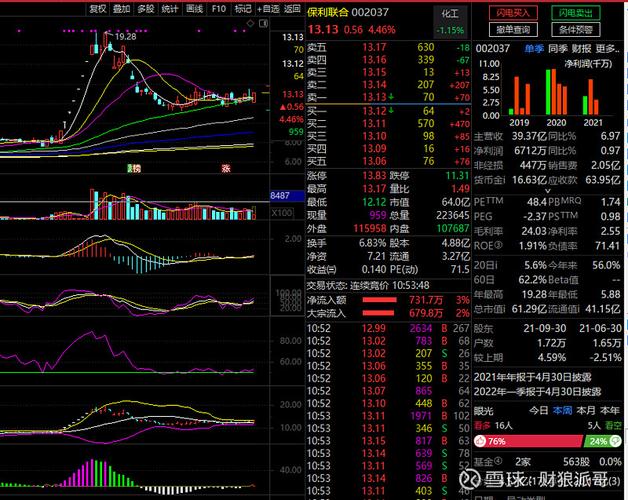
Task: Click the 涨 marker on the chart
Action: (226, 168)
